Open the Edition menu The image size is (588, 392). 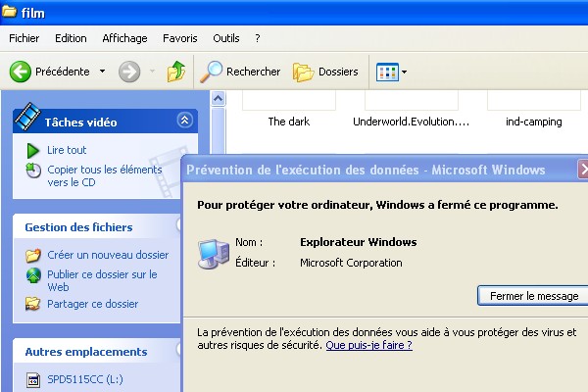[71, 38]
